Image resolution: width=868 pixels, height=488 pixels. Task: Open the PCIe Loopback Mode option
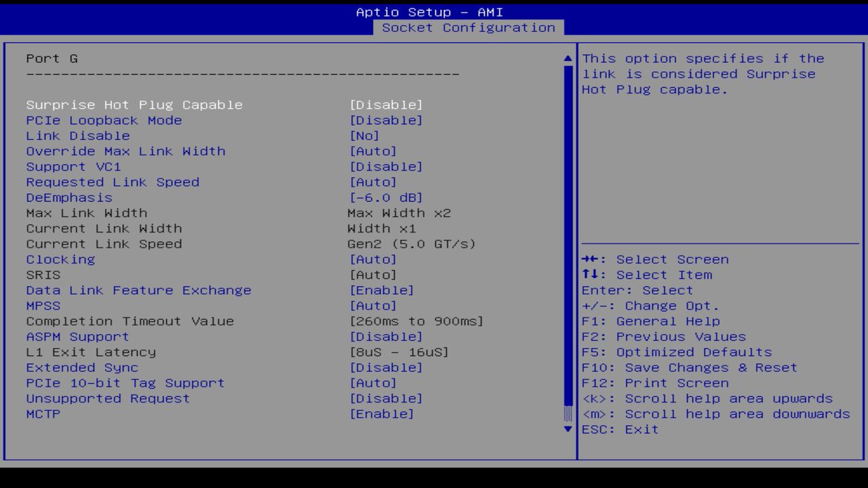click(103, 120)
